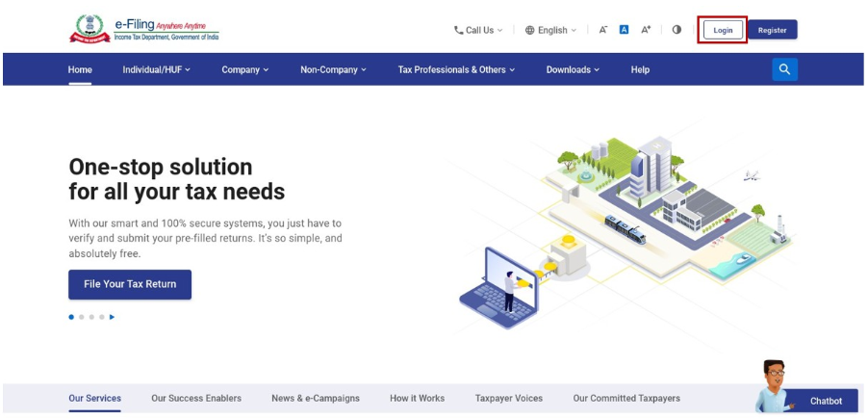This screenshot has height=419, width=868.
Task: Reset font size with highlighted A icon
Action: coord(624,30)
